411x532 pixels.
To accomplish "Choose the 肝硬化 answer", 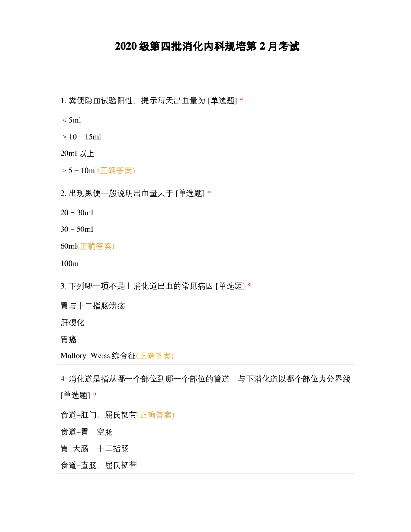I will click(73, 323).
